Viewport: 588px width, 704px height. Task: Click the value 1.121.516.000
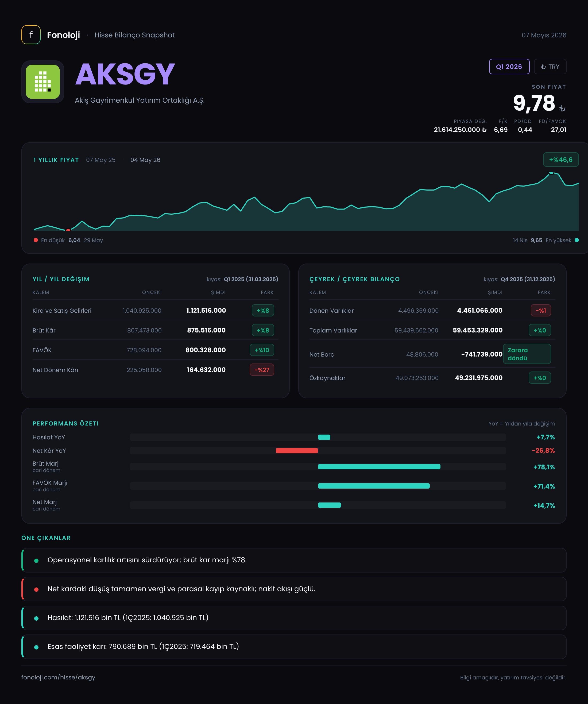click(x=206, y=310)
